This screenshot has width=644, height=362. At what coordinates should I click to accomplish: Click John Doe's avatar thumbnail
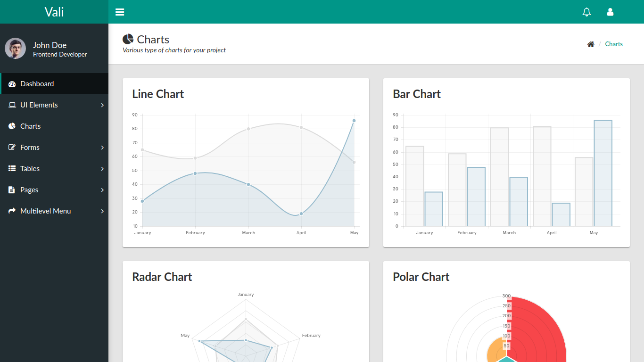click(15, 48)
